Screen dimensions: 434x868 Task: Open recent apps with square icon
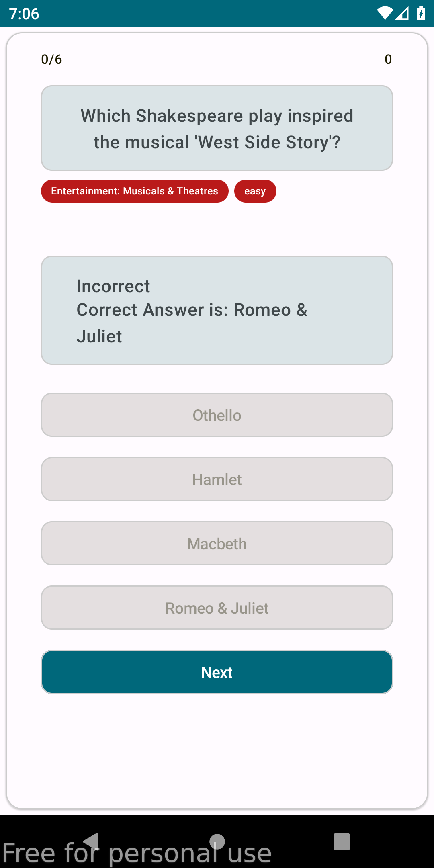(x=342, y=841)
